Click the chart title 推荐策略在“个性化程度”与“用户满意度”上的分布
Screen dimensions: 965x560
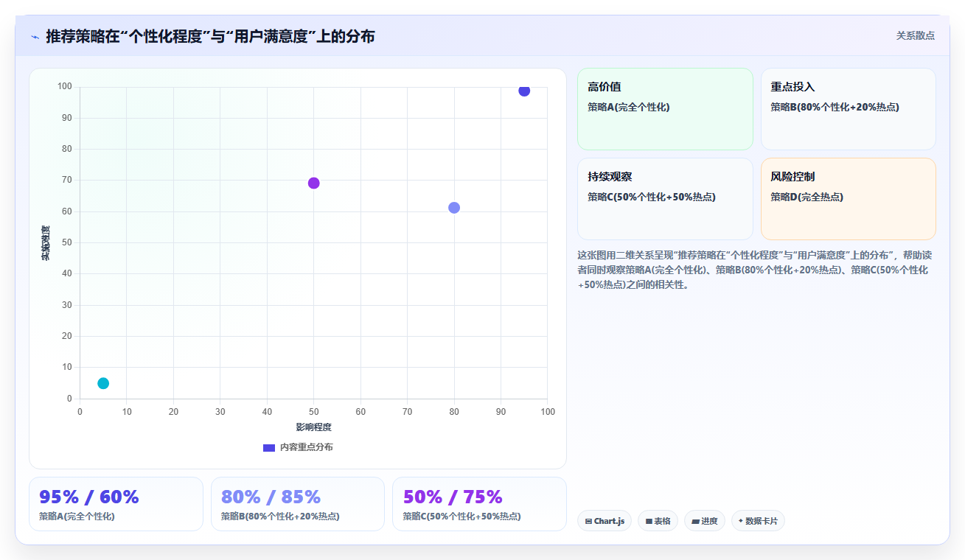[210, 36]
